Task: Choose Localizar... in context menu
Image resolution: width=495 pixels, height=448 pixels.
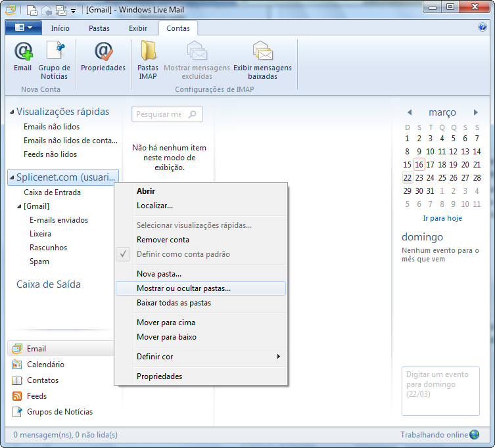Action: [200, 206]
